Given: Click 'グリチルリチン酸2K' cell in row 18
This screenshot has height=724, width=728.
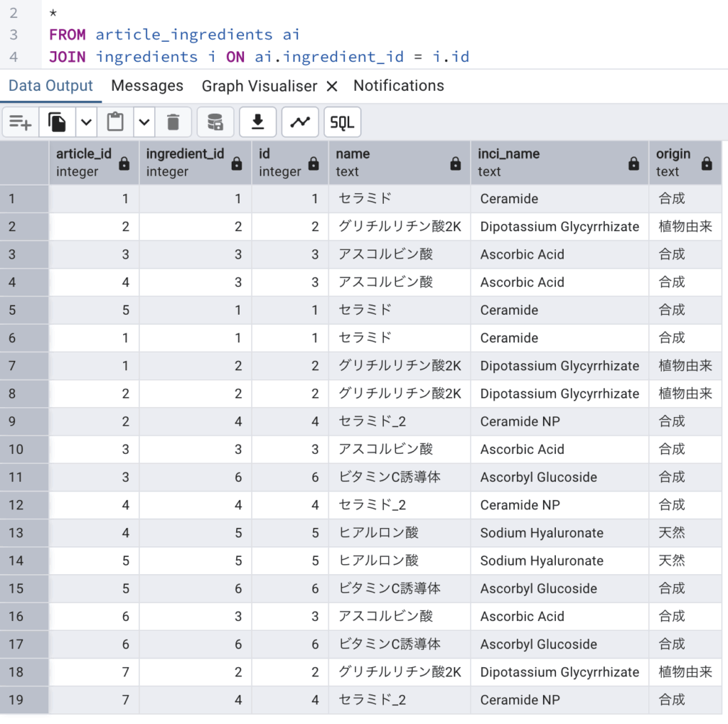Looking at the screenshot, I should click(x=400, y=672).
